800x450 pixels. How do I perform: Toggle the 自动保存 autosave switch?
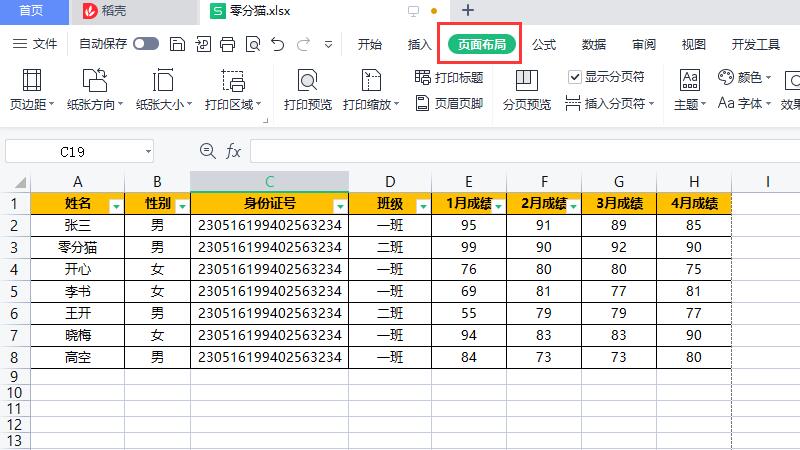pos(146,44)
